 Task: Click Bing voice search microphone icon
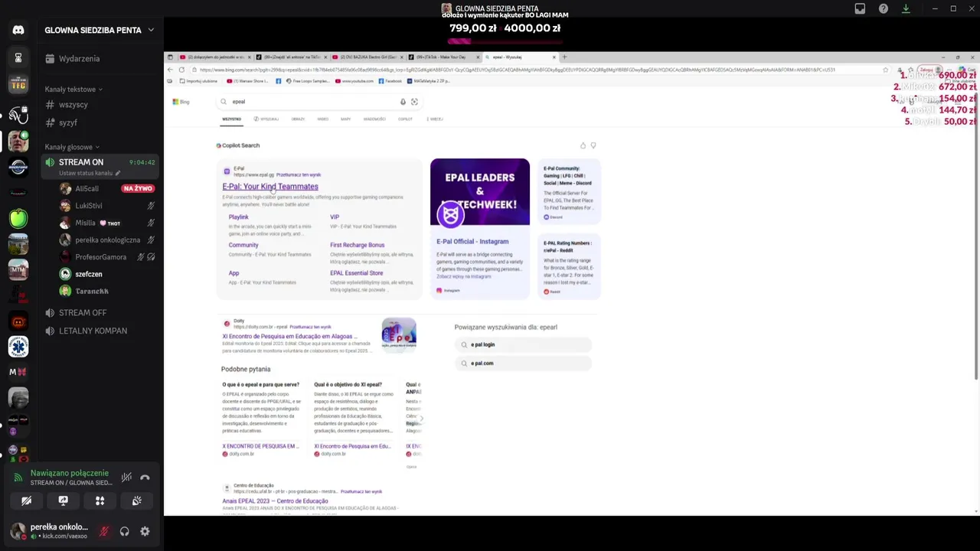pyautogui.click(x=403, y=102)
